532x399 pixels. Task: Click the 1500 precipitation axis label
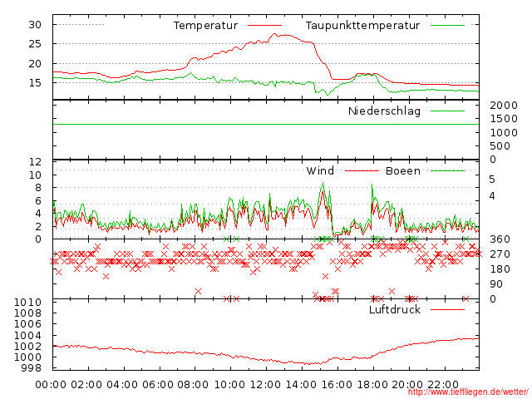pyautogui.click(x=504, y=119)
